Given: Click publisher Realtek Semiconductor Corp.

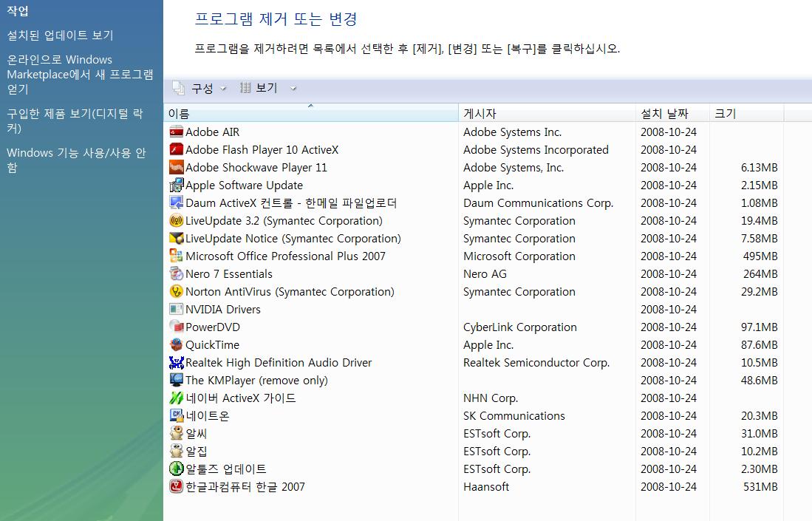Looking at the screenshot, I should 536,363.
